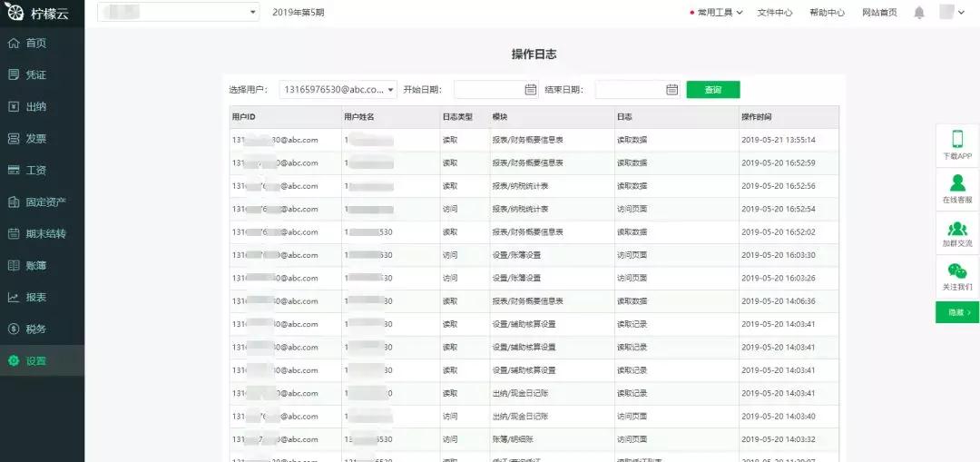Open the start date calendar picker icon
Screen dimensions: 980x462
click(531, 89)
